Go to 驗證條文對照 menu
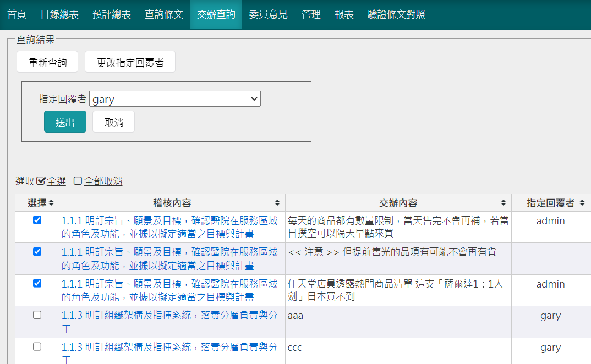591x364 pixels. pos(396,14)
